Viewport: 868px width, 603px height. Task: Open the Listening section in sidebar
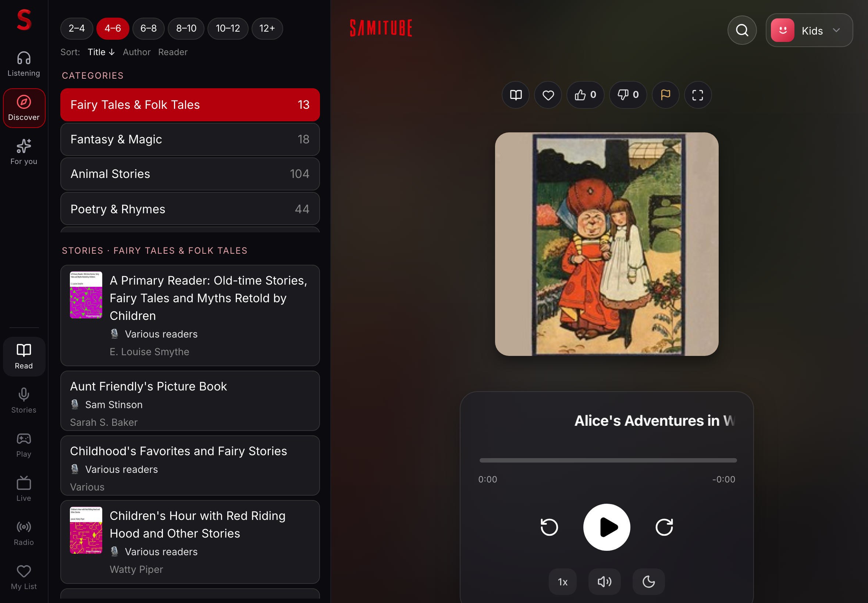tap(24, 64)
